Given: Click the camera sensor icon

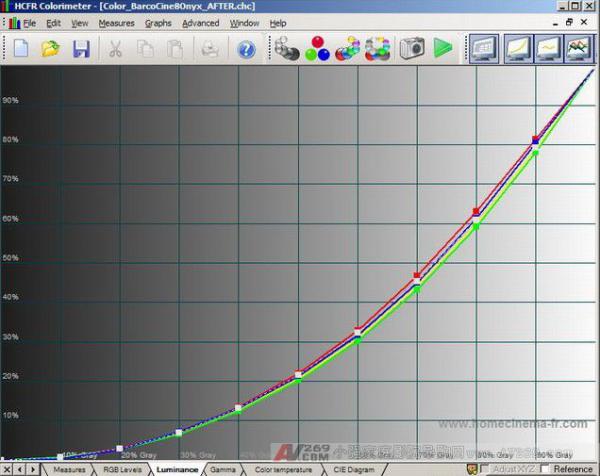Looking at the screenshot, I should click(411, 48).
